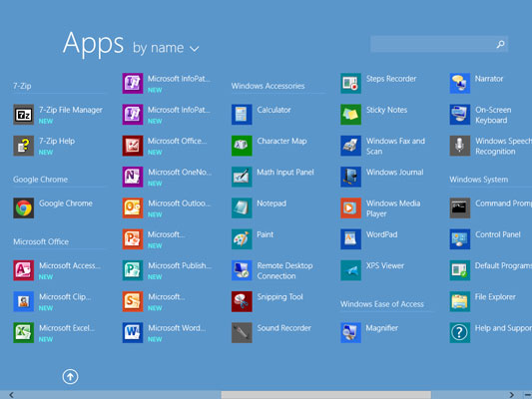Launch Math Input Panel icon
The image size is (532, 399).
coord(242,177)
